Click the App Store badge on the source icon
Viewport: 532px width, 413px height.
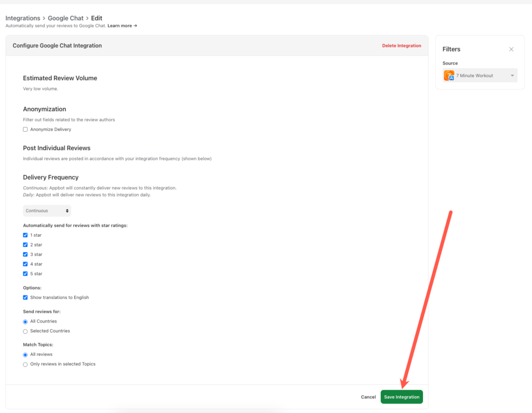pos(451,78)
